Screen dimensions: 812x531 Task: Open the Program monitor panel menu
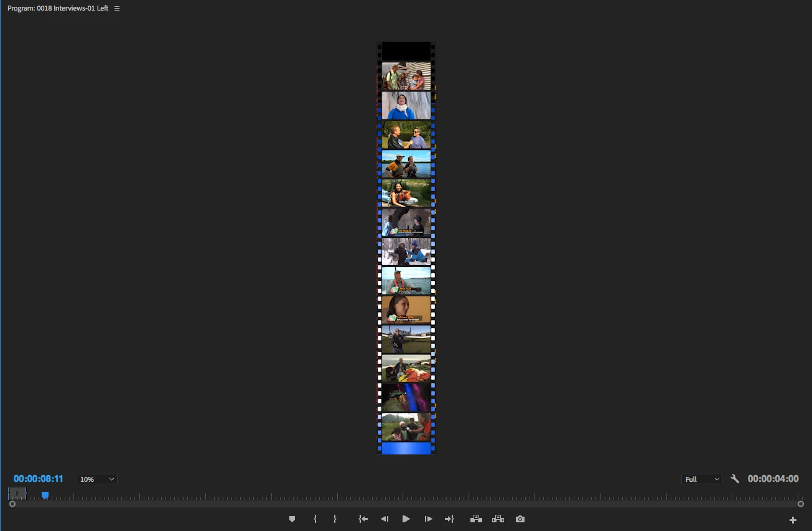(x=117, y=9)
